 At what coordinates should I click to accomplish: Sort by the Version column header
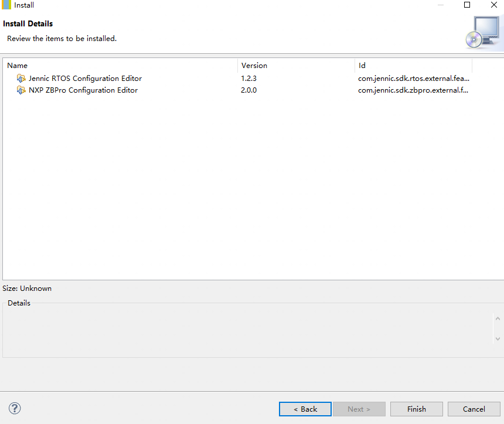(x=296, y=65)
